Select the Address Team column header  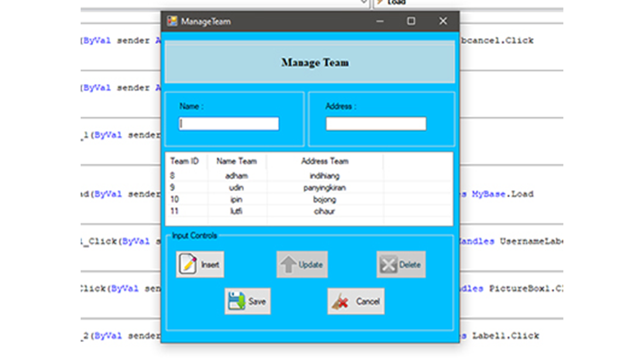(325, 161)
